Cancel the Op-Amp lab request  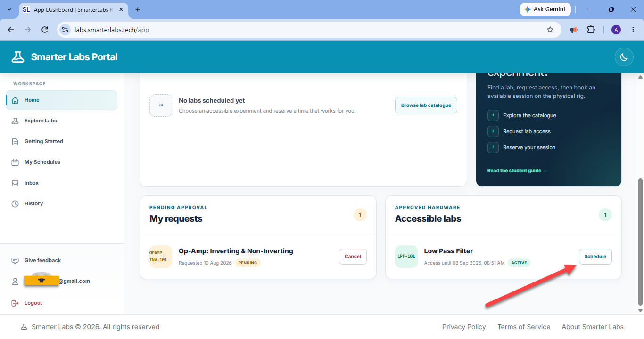(353, 257)
